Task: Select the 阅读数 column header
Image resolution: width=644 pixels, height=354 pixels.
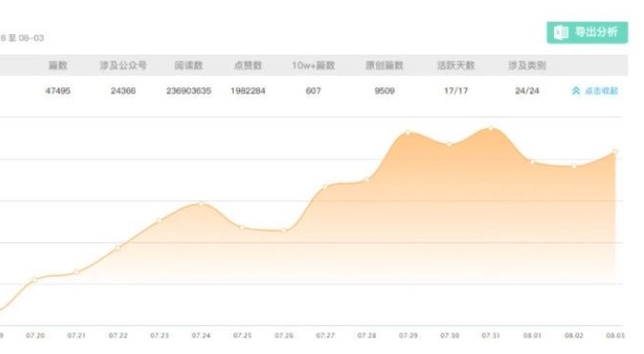Action: 188,65
